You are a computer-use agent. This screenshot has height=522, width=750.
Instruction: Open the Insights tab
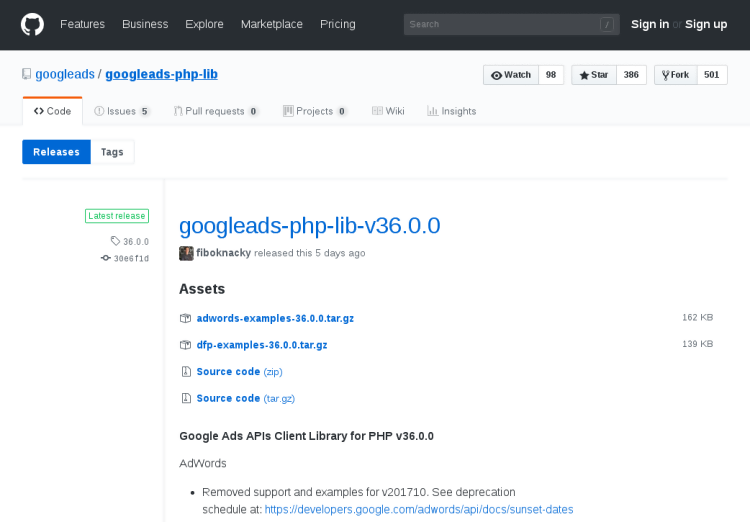click(452, 111)
